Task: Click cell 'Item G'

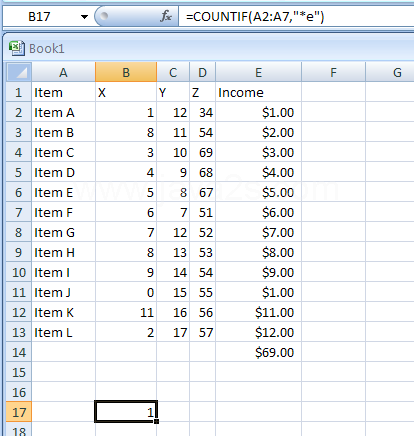Action: click(63, 232)
